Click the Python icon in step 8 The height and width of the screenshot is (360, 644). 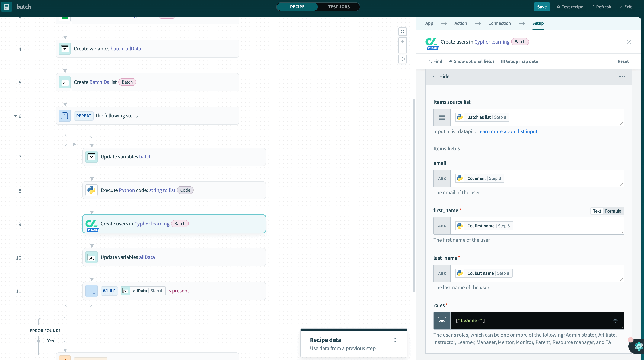(x=91, y=190)
